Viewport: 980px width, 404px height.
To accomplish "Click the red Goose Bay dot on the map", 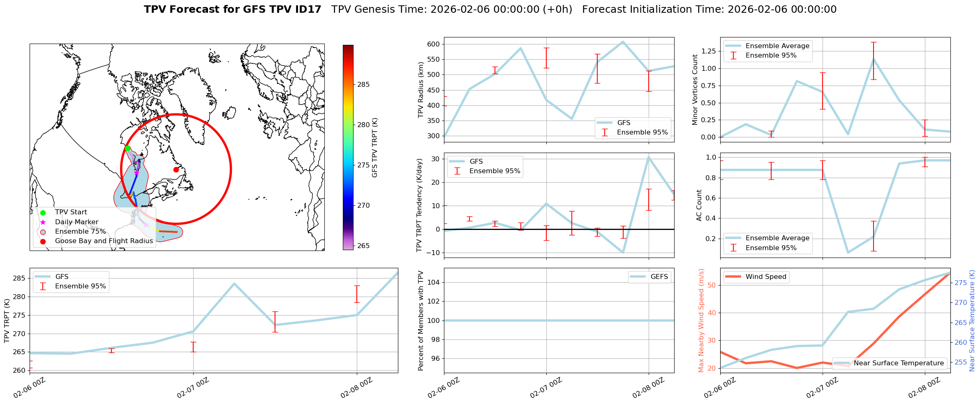I will (x=176, y=169).
